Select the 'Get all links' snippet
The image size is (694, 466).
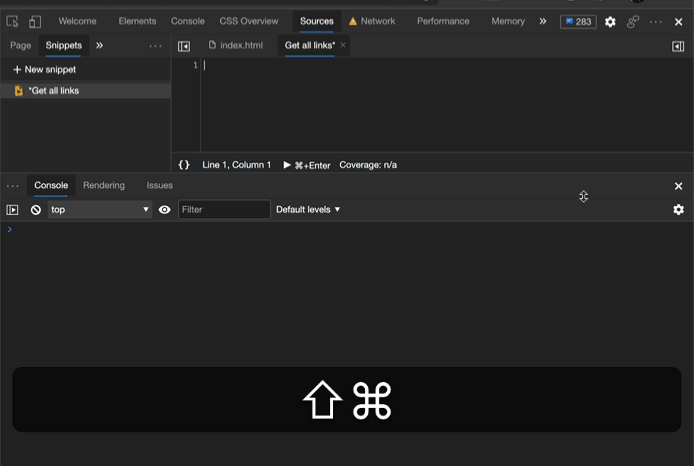click(86, 90)
